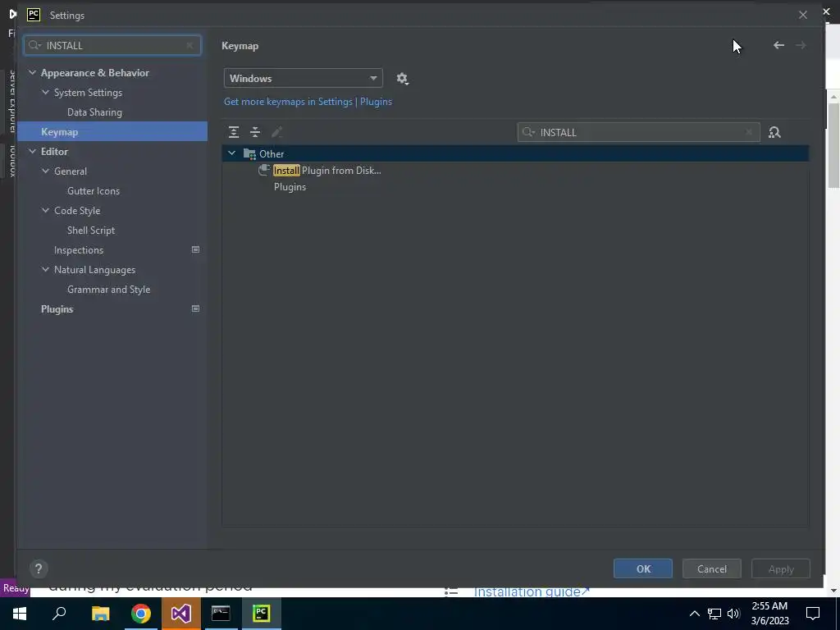Viewport: 840px width, 630px height.
Task: Open Google Chrome from taskbar
Action: 141,614
